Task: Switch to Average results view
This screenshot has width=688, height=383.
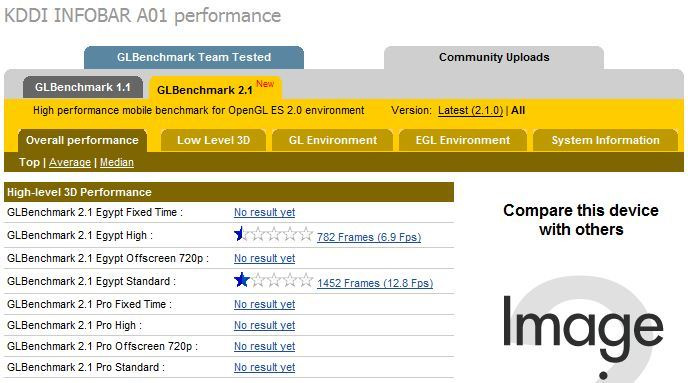Action: pyautogui.click(x=70, y=162)
